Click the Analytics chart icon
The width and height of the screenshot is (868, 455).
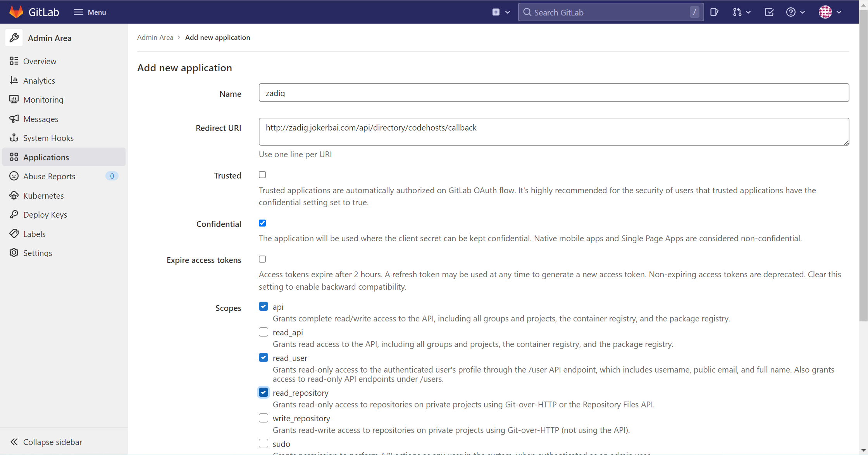click(x=14, y=80)
